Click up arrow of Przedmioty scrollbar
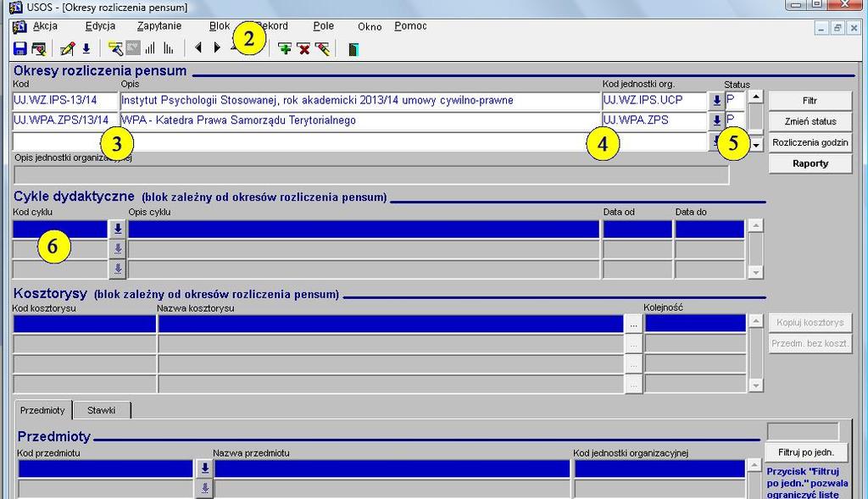 (754, 465)
